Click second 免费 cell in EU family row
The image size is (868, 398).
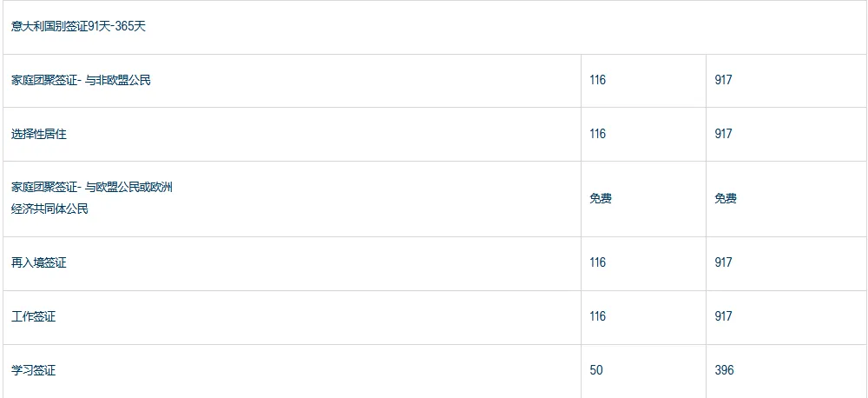coord(726,198)
